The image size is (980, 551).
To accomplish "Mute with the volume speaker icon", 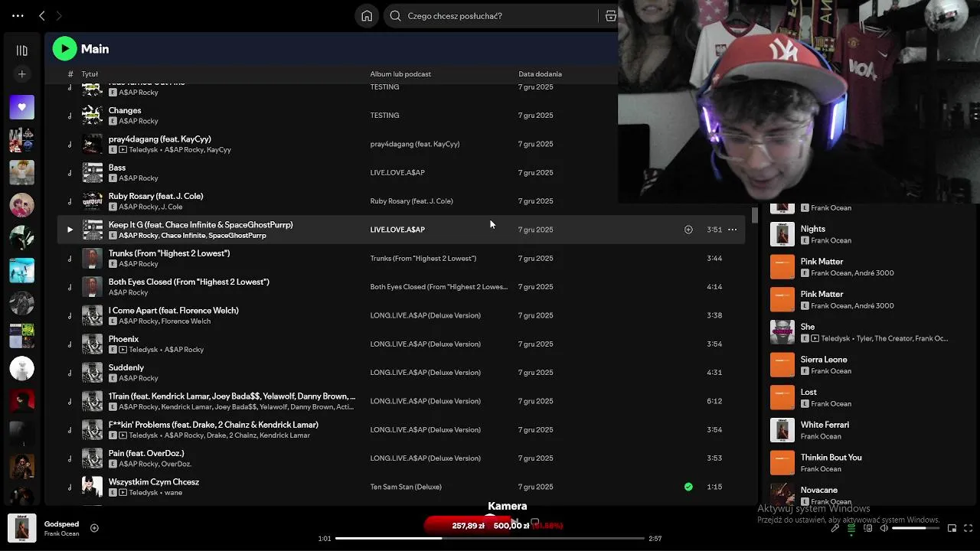I will (884, 528).
